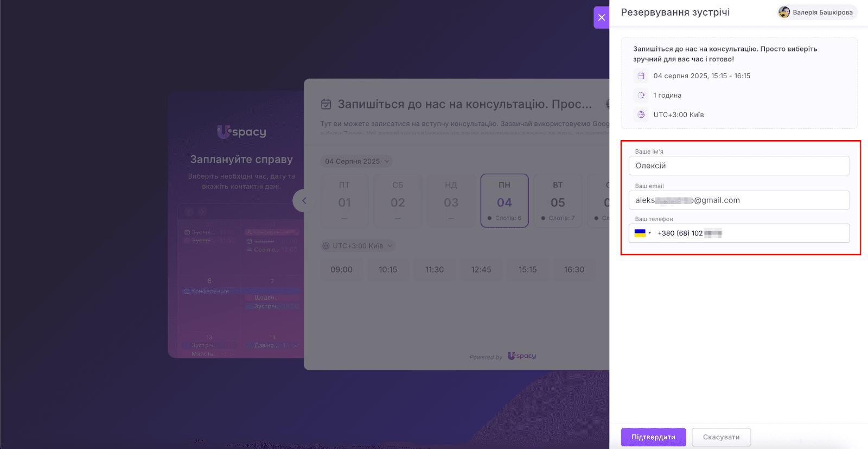Image resolution: width=868 pixels, height=449 pixels.
Task: Choose the 09:00 time slot
Action: click(341, 270)
